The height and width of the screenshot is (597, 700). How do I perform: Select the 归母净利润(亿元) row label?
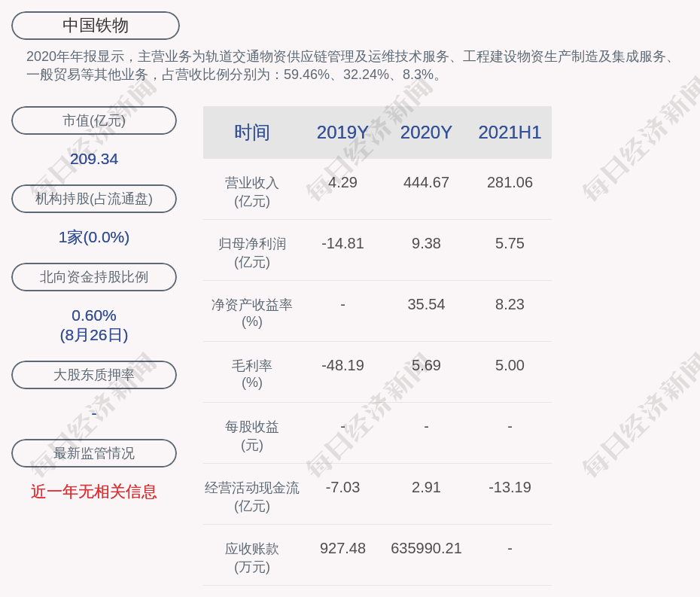pos(252,253)
